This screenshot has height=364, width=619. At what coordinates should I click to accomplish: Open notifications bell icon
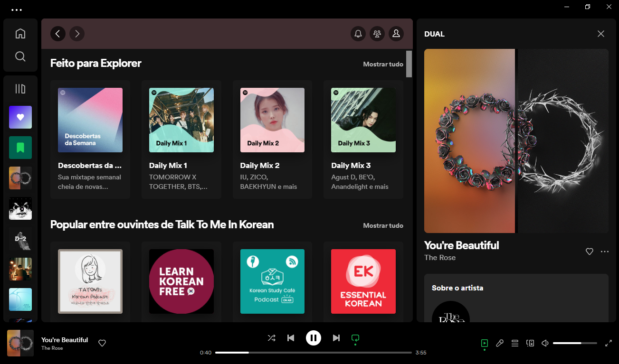[358, 34]
